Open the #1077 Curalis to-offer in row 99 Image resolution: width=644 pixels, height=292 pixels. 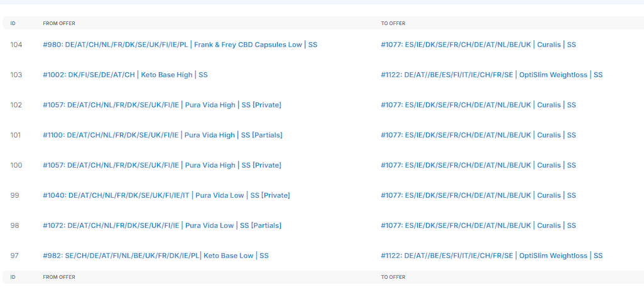(479, 195)
